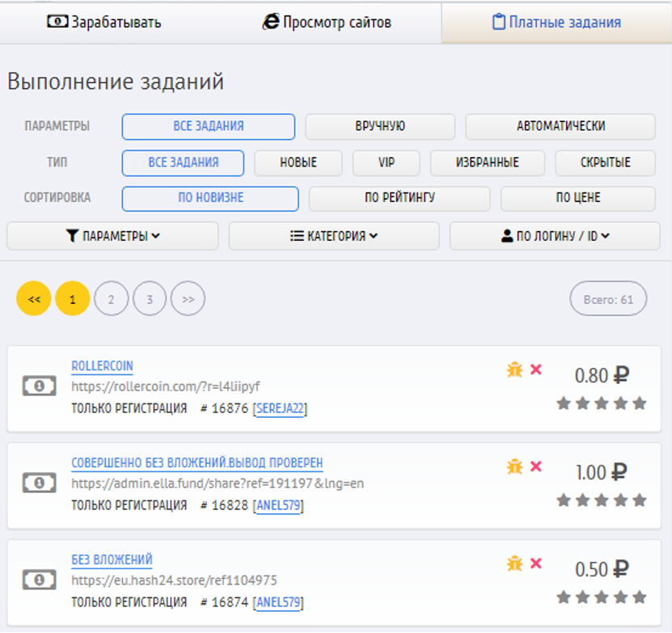672x633 pixels.
Task: Show only НОВЫЕ tasks
Action: [298, 162]
